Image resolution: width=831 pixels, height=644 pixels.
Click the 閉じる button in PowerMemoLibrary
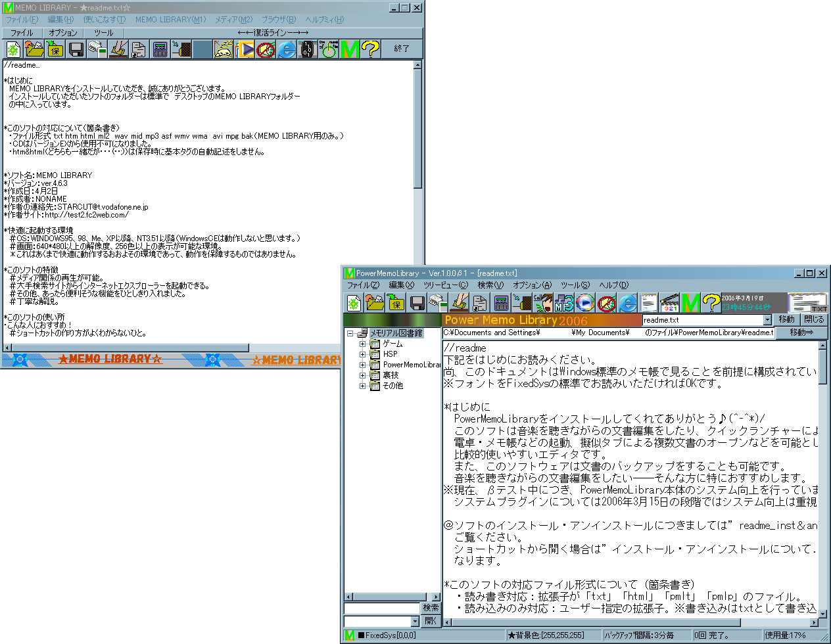[814, 319]
